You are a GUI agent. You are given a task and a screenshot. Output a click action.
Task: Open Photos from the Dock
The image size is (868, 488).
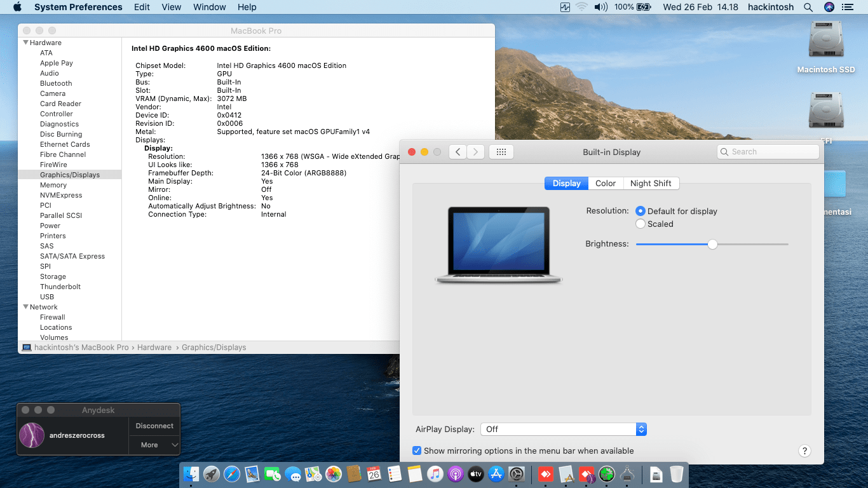pyautogui.click(x=334, y=474)
